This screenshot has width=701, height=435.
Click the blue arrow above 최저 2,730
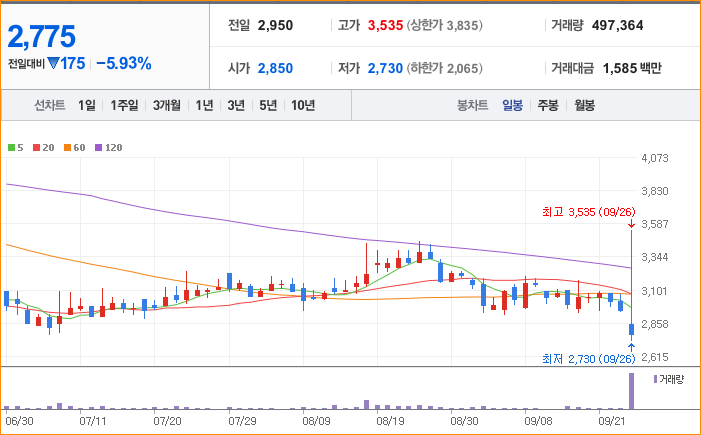631,347
